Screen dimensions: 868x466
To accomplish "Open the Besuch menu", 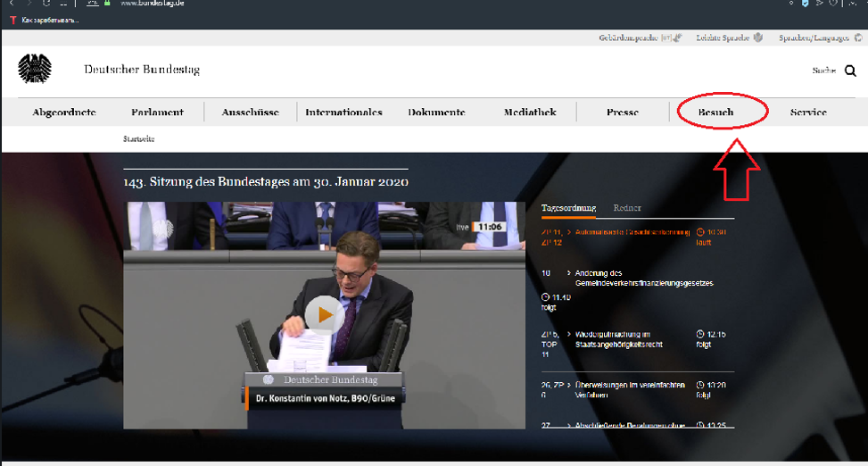I will [715, 112].
